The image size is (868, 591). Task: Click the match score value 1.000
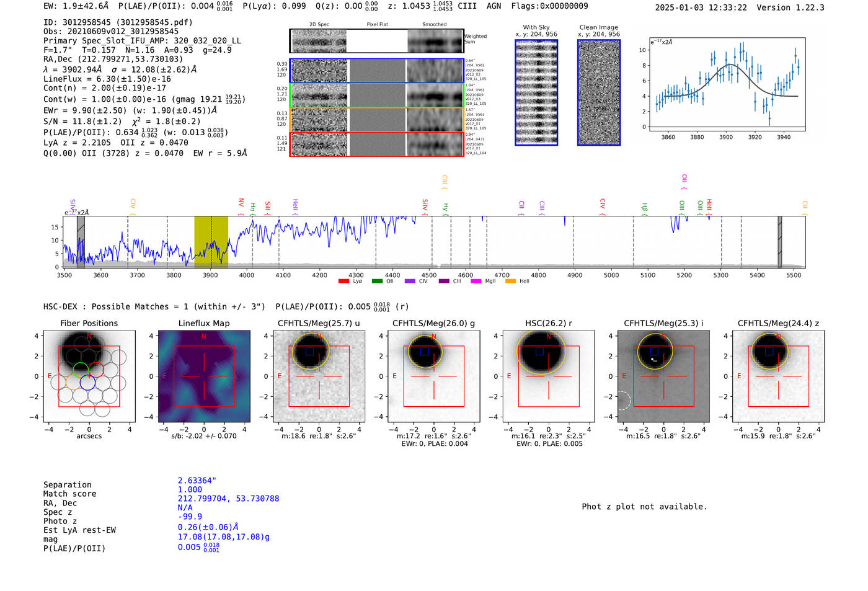[190, 489]
